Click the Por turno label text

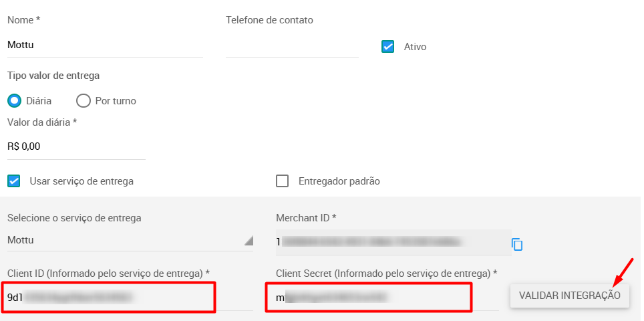[x=116, y=101]
